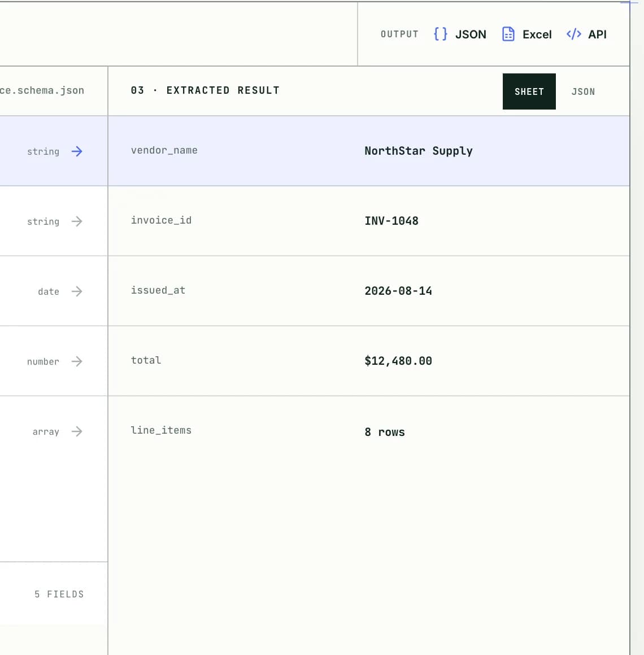Click the arrow next to array type
644x655 pixels.
pyautogui.click(x=77, y=431)
